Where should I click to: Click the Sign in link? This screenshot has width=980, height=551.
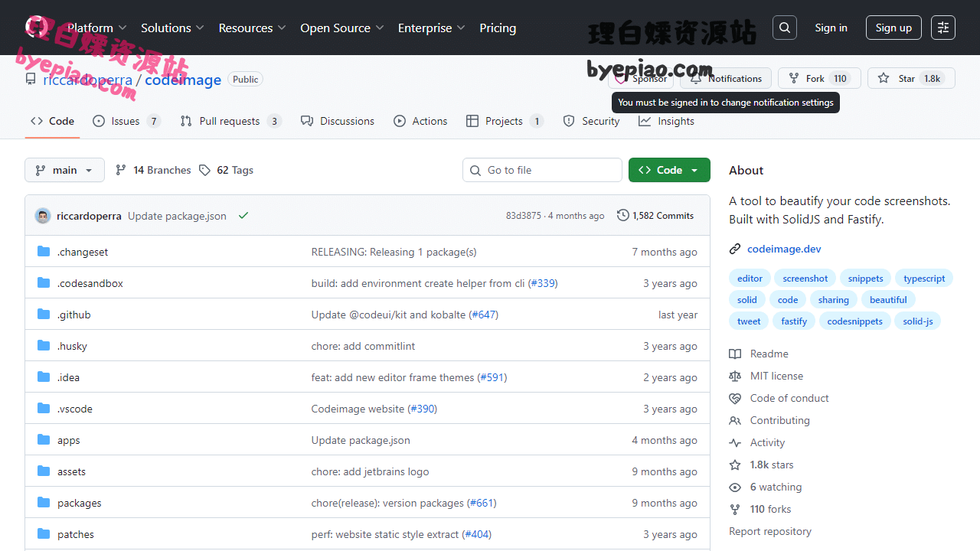(831, 28)
